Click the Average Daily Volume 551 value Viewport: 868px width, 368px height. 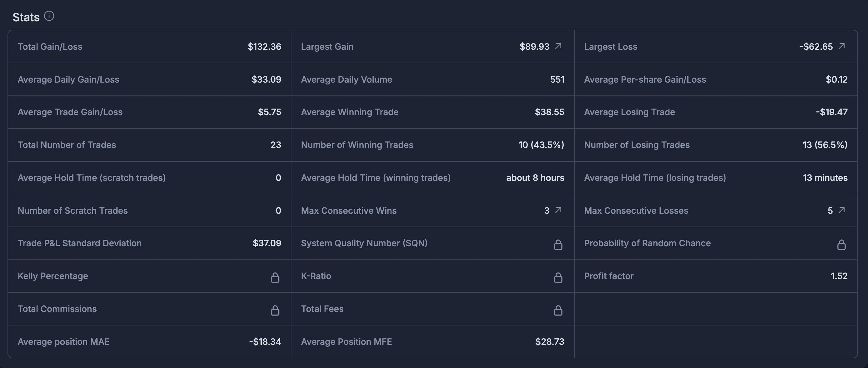coord(557,79)
